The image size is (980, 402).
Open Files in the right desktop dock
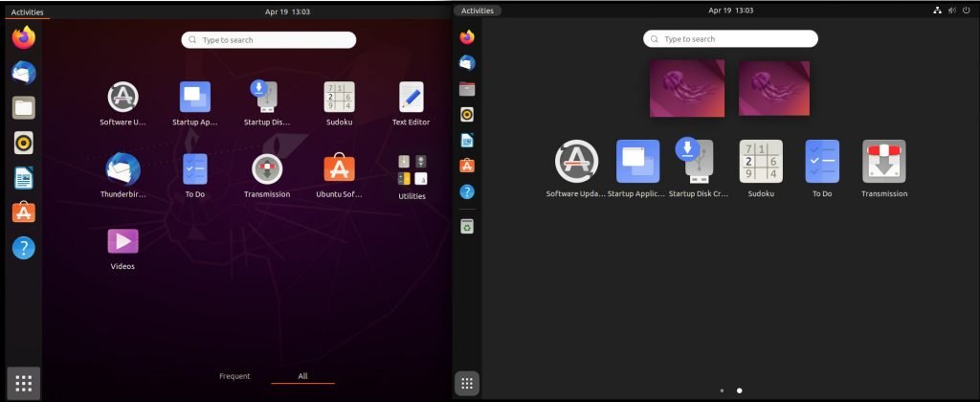(467, 89)
